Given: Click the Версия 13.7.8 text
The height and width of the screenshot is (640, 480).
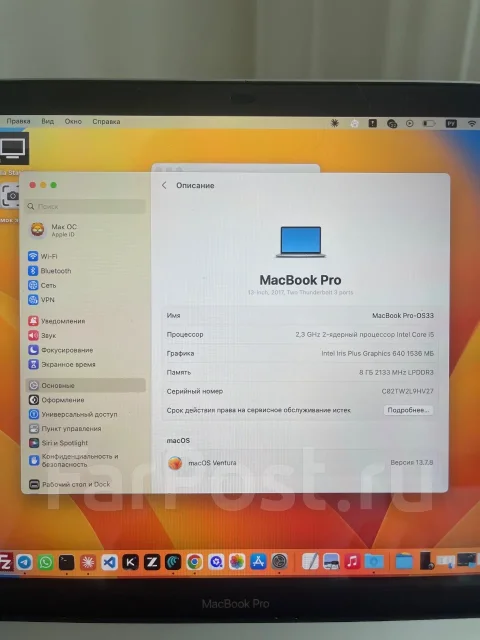Looking at the screenshot, I should pyautogui.click(x=412, y=462).
